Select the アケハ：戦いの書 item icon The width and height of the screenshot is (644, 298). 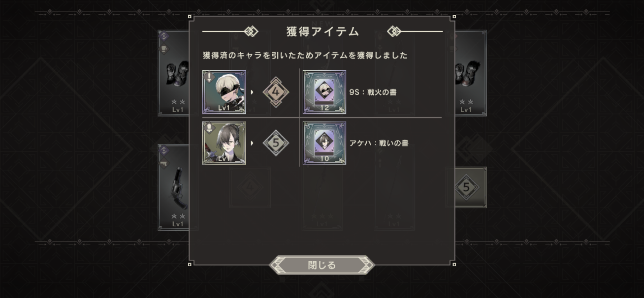point(325,143)
